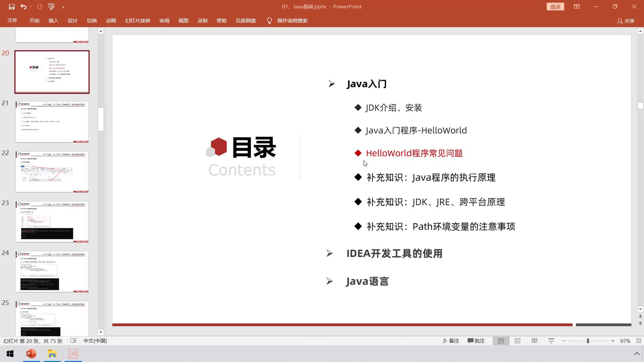Click red HelloWorld程序常见问题 text
This screenshot has width=644, height=362.
point(414,153)
